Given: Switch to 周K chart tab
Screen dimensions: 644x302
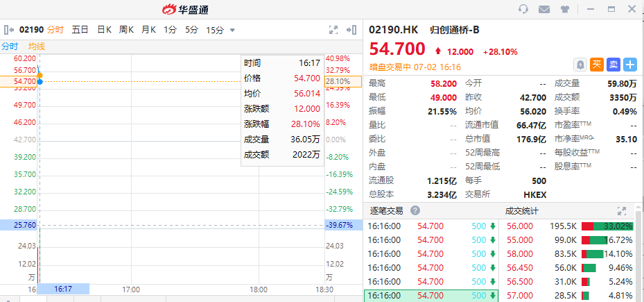Looking at the screenshot, I should (x=126, y=30).
